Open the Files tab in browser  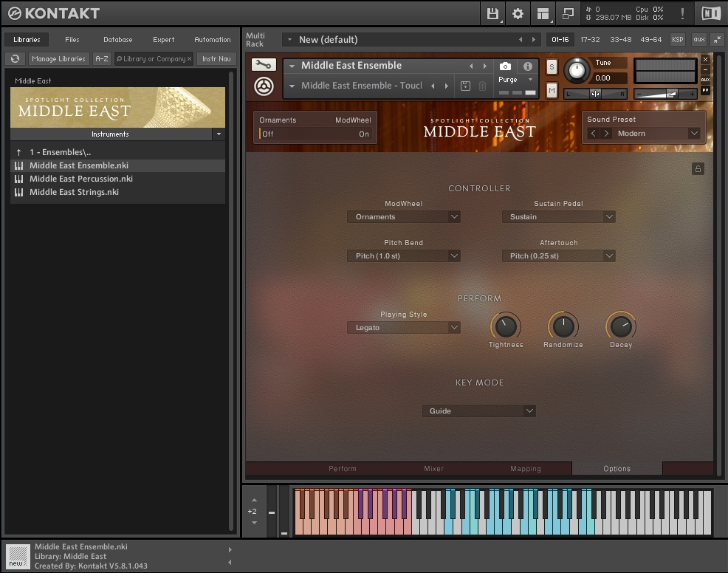tap(72, 40)
